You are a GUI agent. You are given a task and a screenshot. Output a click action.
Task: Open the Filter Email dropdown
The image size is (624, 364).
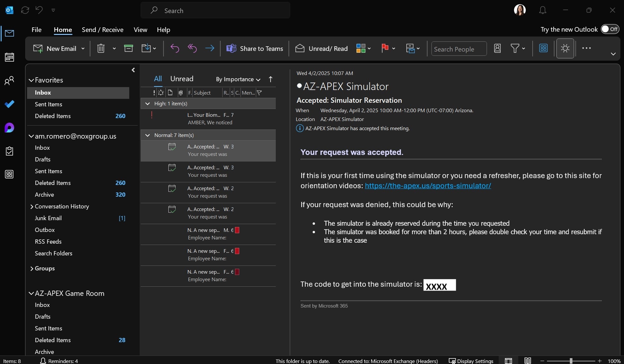518,48
